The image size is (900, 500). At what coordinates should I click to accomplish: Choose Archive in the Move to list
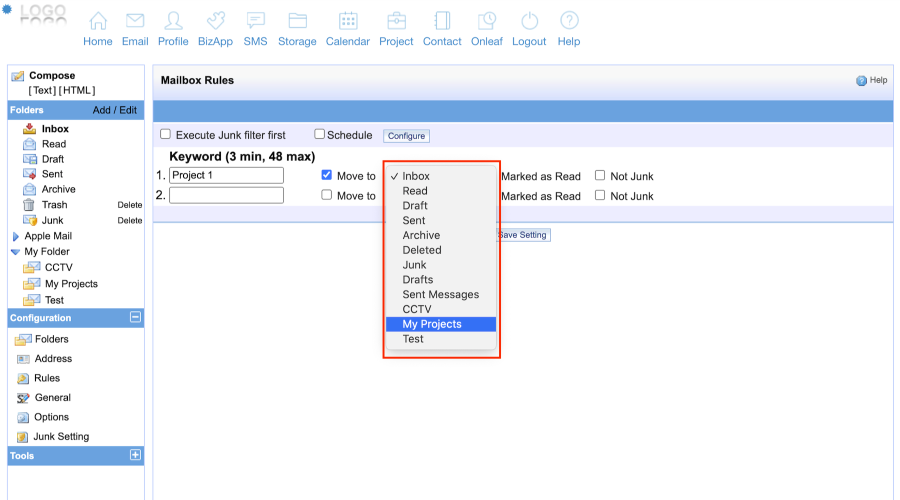point(421,235)
